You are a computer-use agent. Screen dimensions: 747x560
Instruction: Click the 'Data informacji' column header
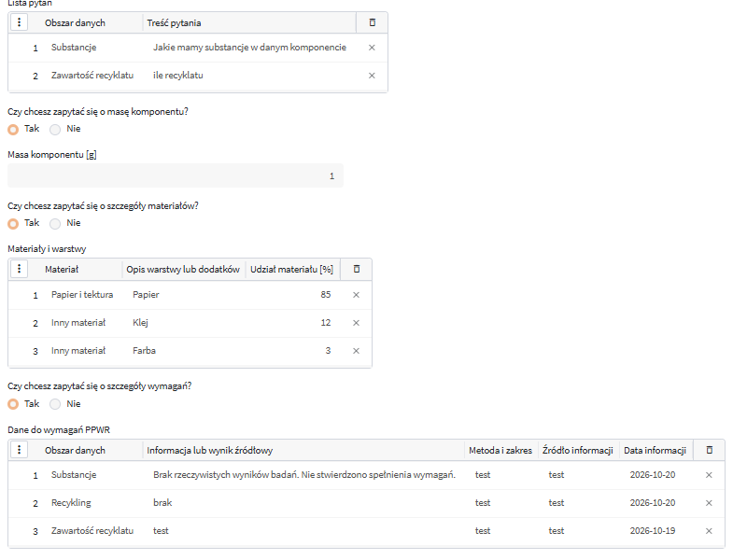[655, 451]
